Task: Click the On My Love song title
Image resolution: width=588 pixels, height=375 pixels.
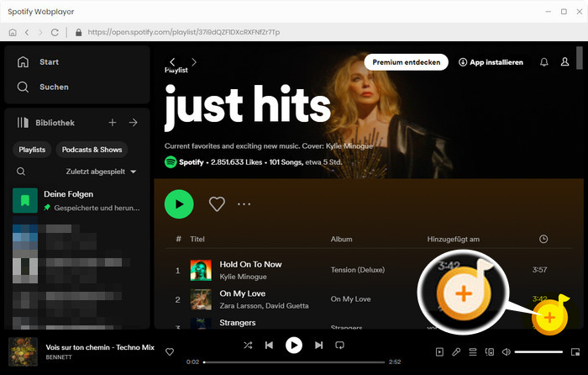Action: click(242, 293)
